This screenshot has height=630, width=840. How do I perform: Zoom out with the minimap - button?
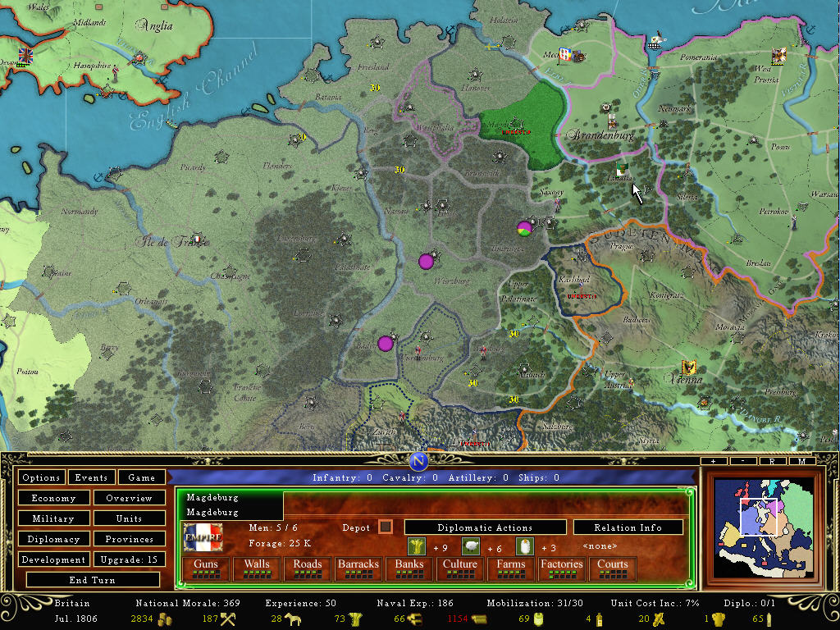743,461
